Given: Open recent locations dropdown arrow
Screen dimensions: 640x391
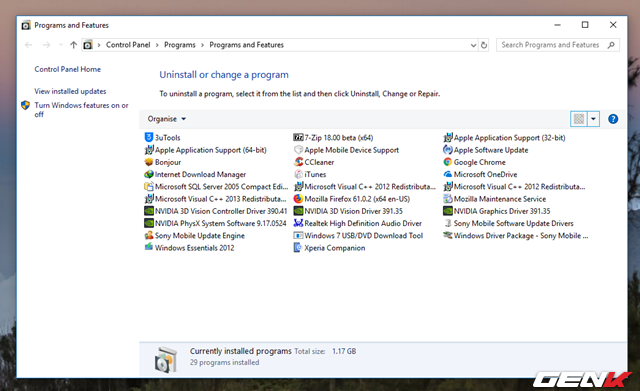Looking at the screenshot, I should 61,45.
